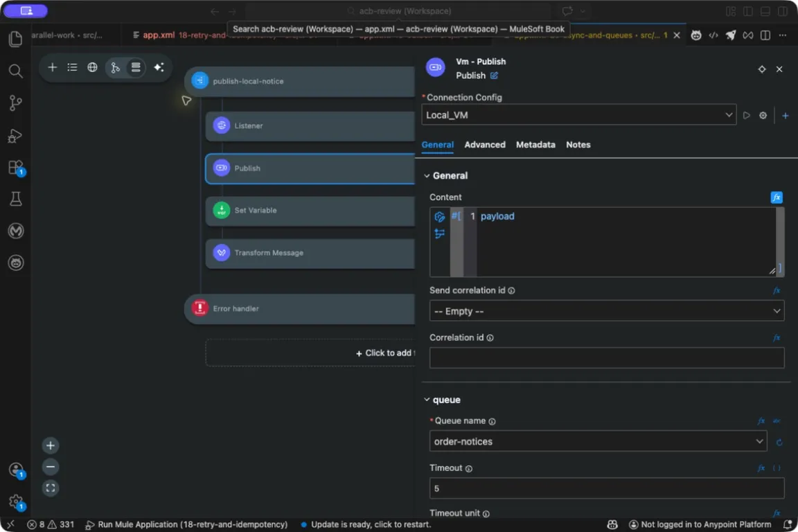
Task: Edit the Local_VM connection config with gear icon
Action: pyautogui.click(x=763, y=116)
